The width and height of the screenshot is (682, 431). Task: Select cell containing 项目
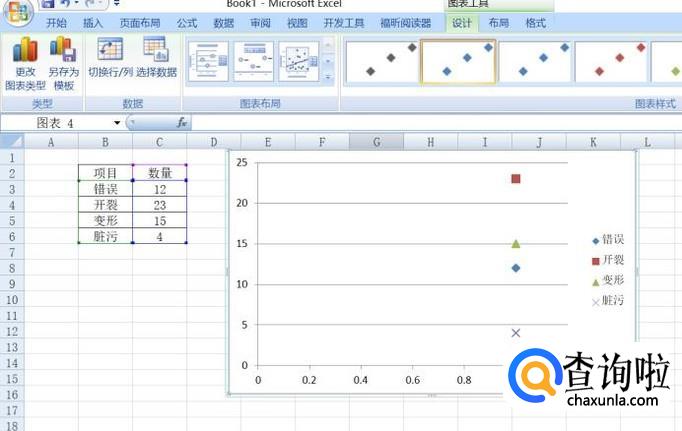coord(105,173)
